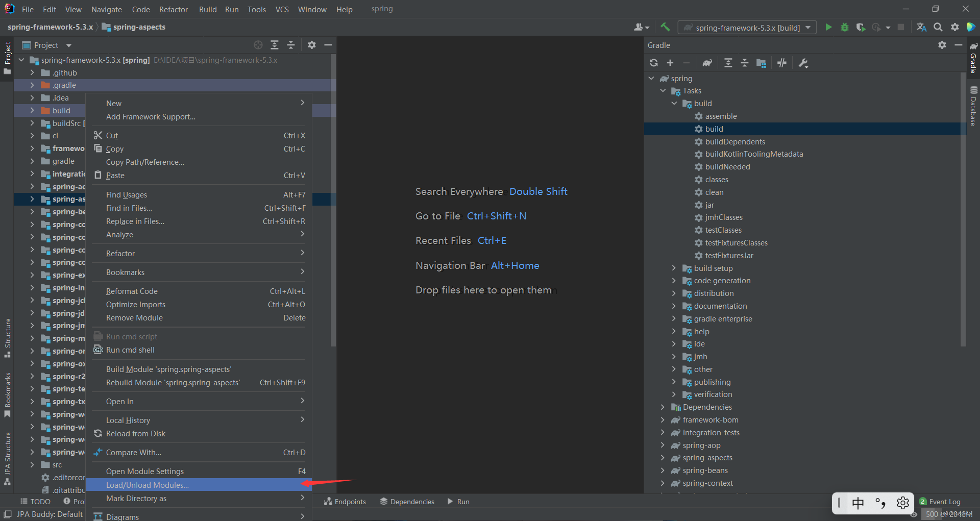Image resolution: width=980 pixels, height=521 pixels.
Task: Choose Open Module Settings
Action: (199, 471)
